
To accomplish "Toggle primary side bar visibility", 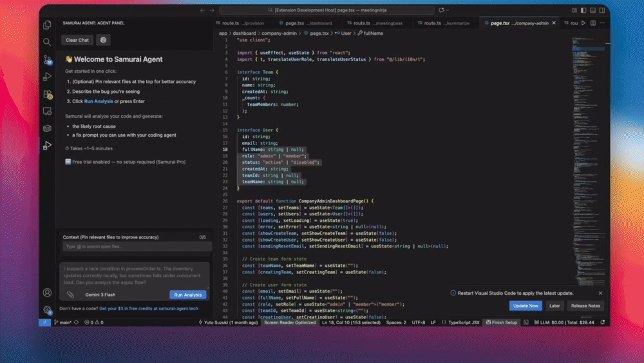I will point(583,10).
